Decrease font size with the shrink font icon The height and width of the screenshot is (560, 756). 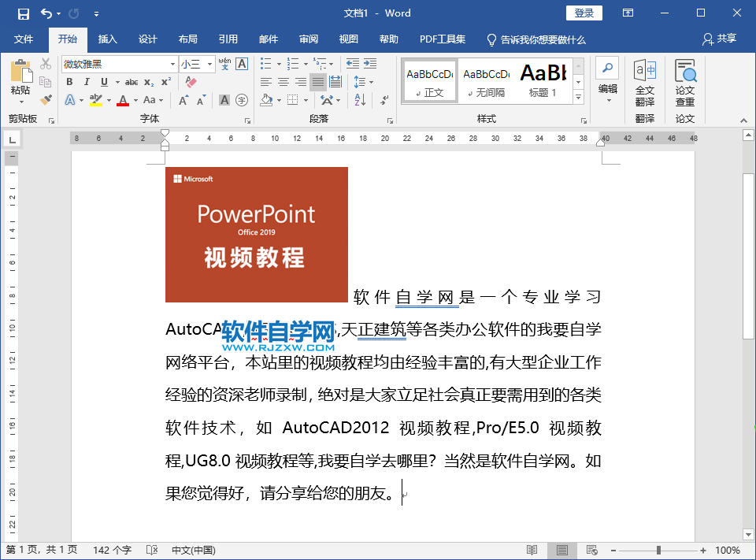[202, 100]
